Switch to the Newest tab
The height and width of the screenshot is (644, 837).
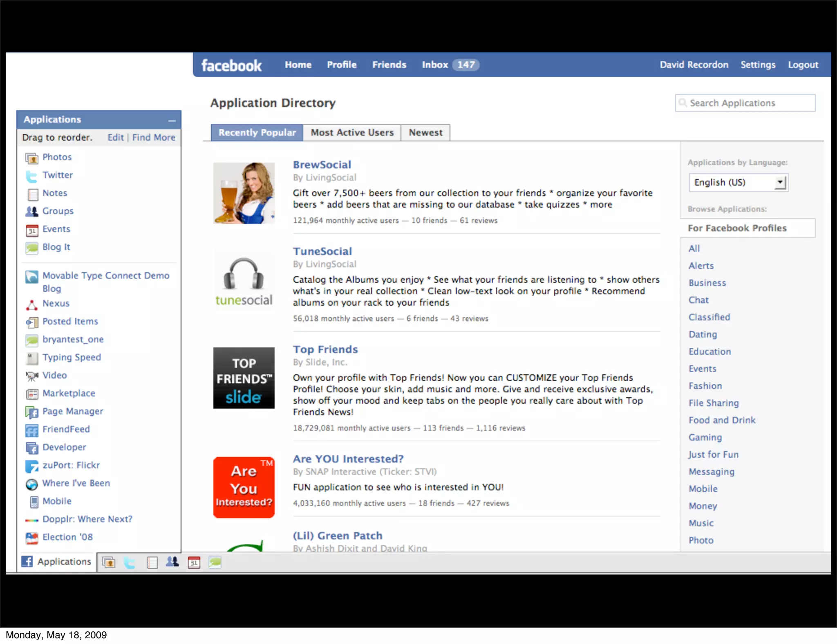[x=425, y=133]
